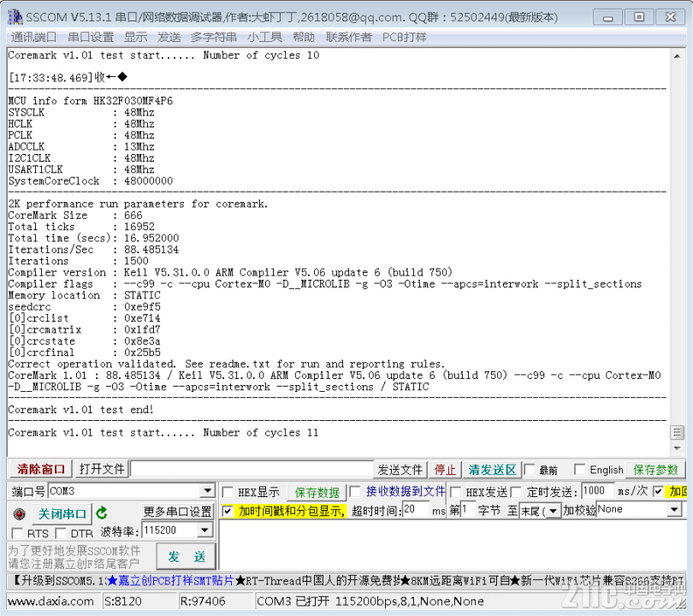Uncheck 加时间戳和分包显示 timestamp option
The image size is (693, 616).
[228, 511]
